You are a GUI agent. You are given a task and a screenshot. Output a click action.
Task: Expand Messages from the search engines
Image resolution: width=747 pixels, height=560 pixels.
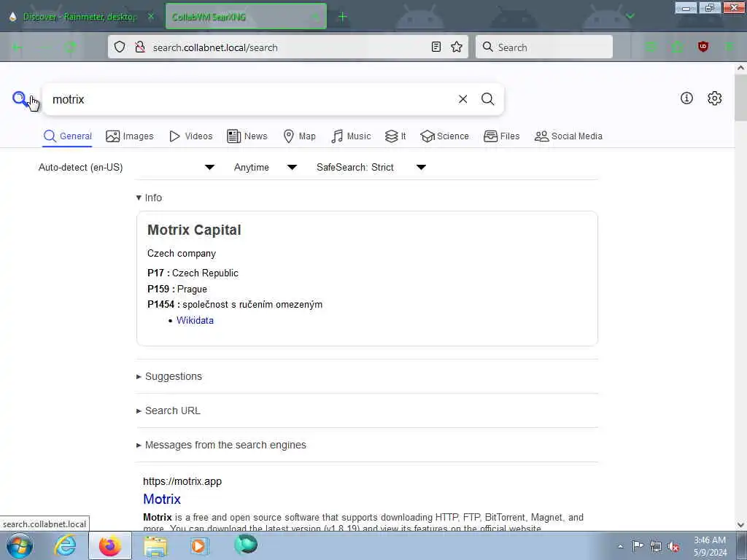tap(221, 445)
